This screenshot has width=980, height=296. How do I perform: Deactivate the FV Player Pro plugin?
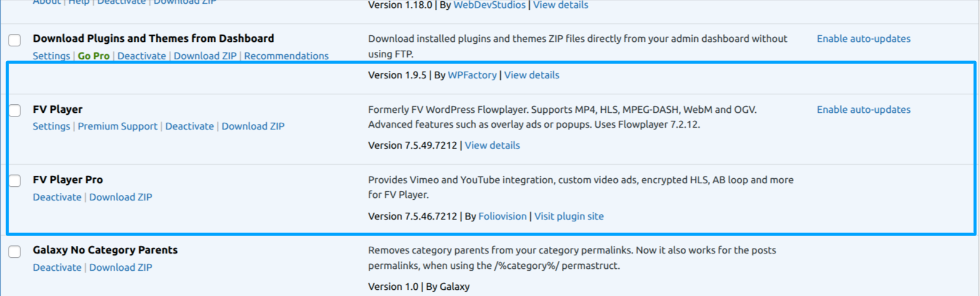[57, 197]
